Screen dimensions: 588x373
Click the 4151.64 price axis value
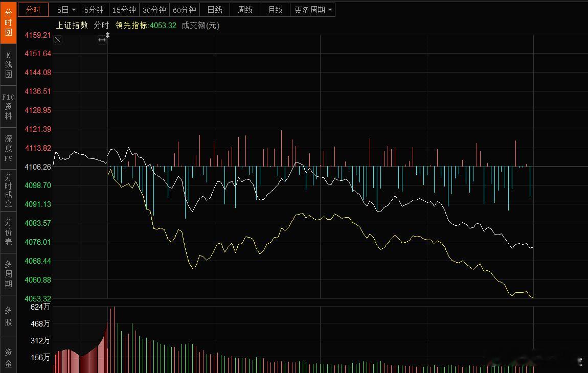click(38, 54)
